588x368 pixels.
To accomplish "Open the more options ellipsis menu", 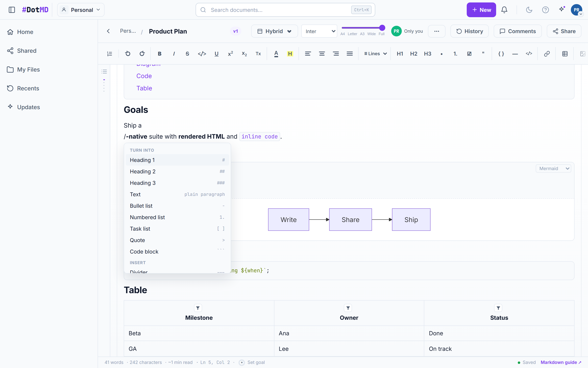I will click(x=437, y=31).
